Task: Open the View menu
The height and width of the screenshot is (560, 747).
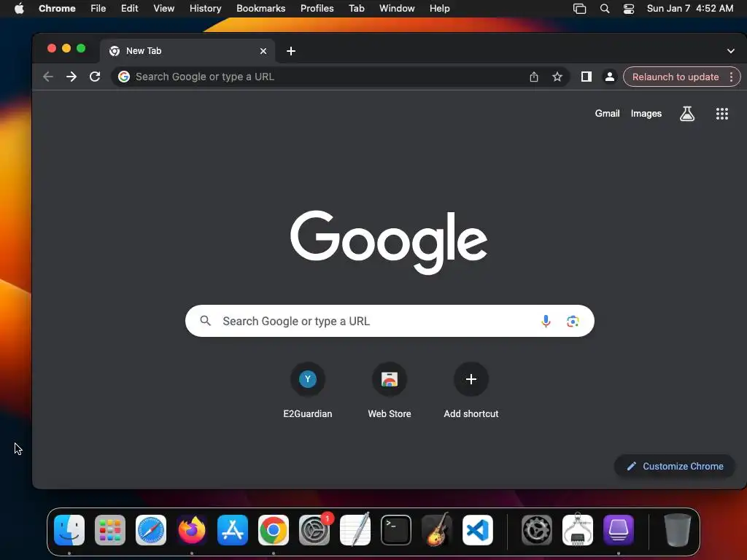Action: [x=163, y=9]
